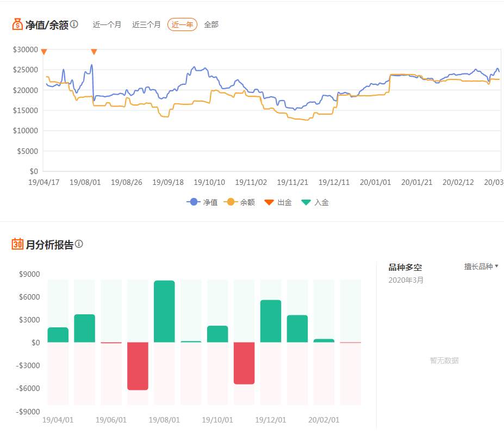
Task: Click the 净值/余额 section title
Action: [x=47, y=25]
